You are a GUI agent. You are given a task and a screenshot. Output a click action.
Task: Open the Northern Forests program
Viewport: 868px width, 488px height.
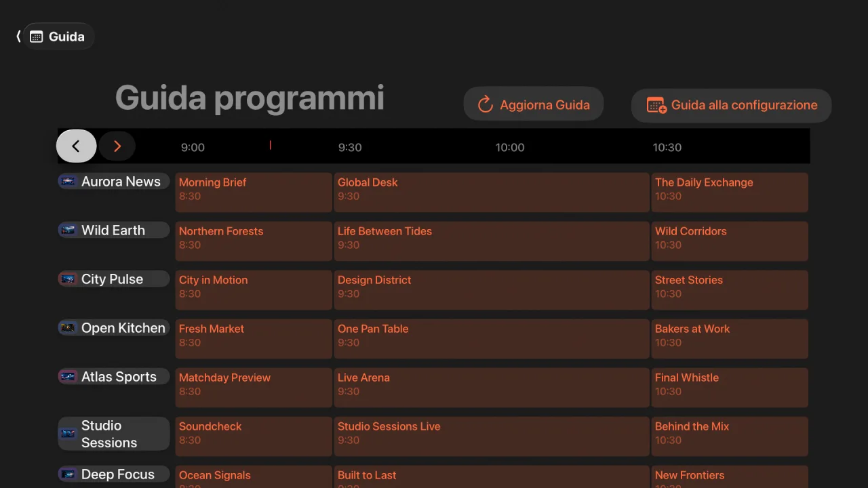pos(254,241)
